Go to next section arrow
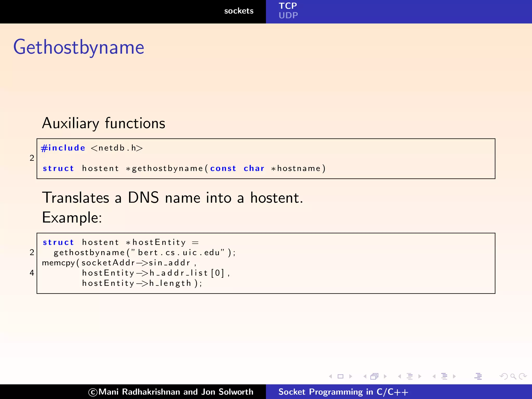Screen dimensions: 532x399 point(454,376)
